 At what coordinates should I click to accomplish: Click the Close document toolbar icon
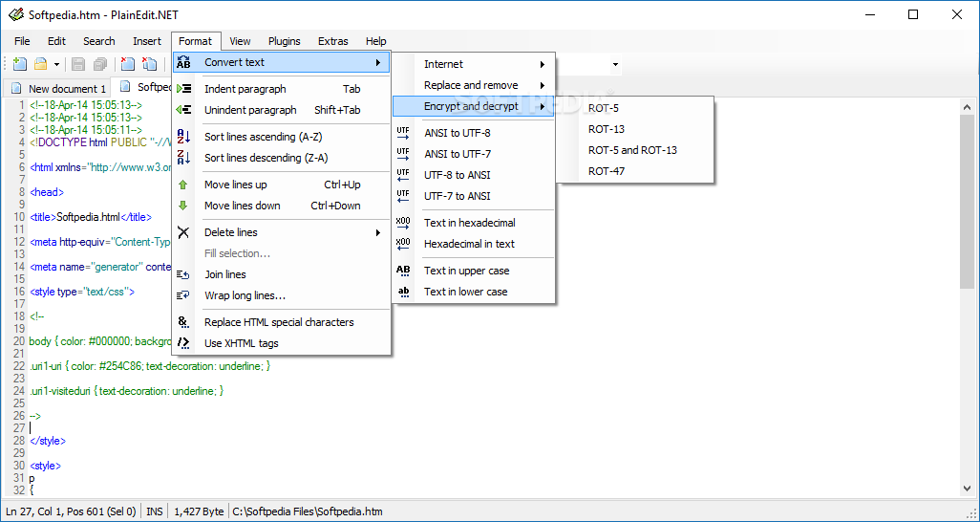[127, 64]
